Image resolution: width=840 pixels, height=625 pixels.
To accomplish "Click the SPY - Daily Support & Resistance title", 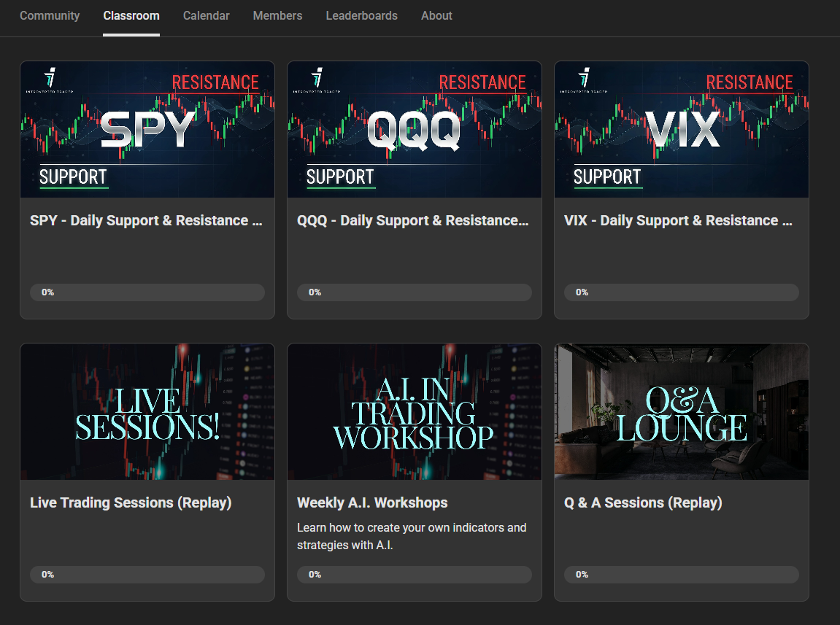I will pyautogui.click(x=146, y=220).
